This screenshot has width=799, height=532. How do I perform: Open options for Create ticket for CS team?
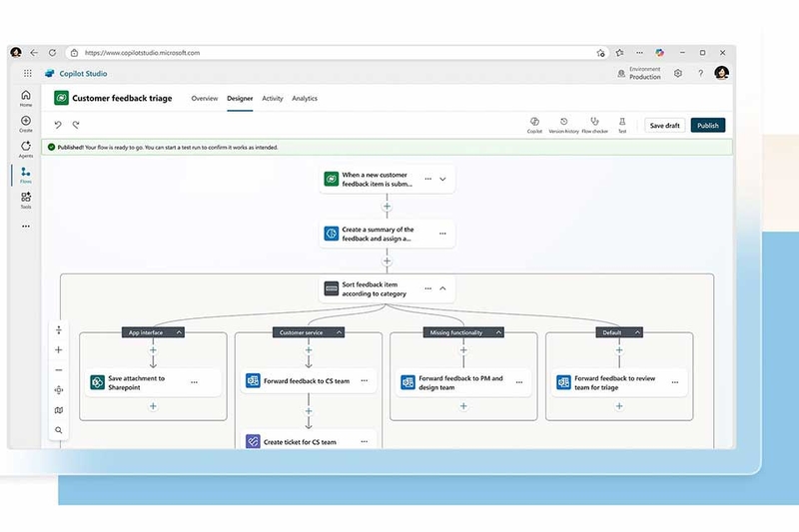tap(365, 442)
